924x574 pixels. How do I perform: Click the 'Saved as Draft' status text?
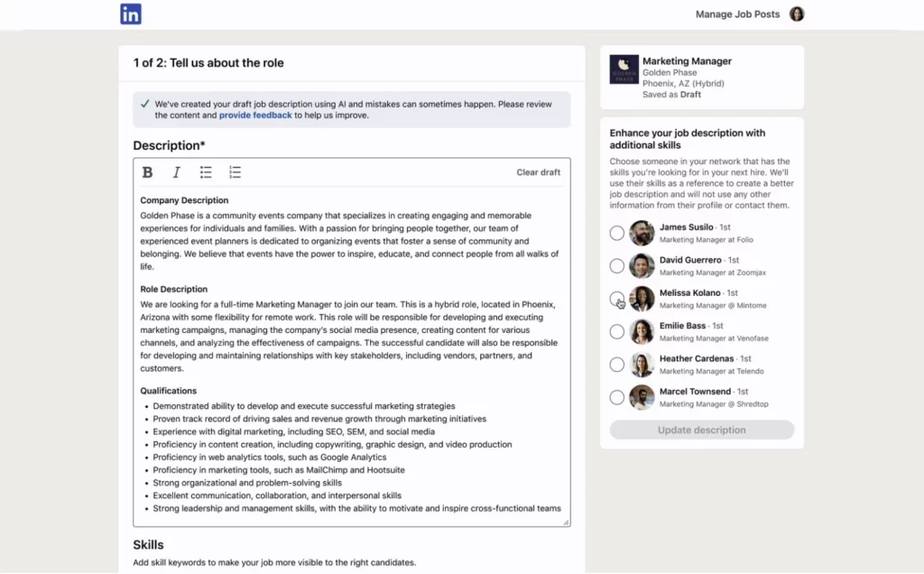click(x=671, y=94)
